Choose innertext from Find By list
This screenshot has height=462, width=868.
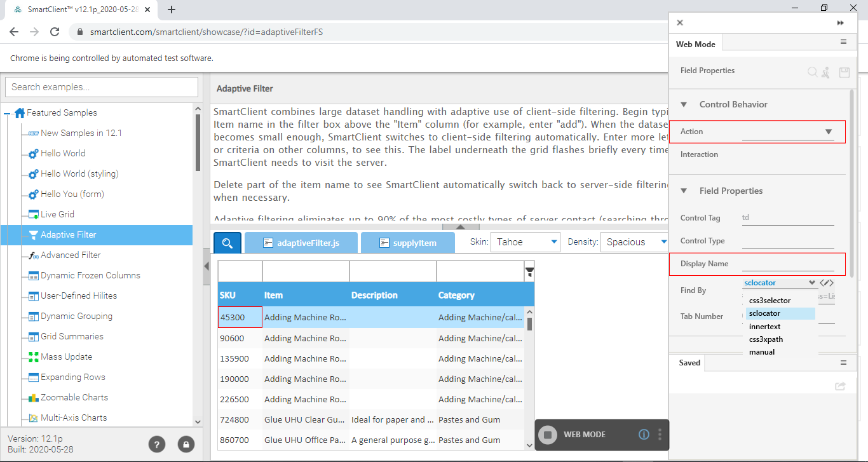click(780, 327)
